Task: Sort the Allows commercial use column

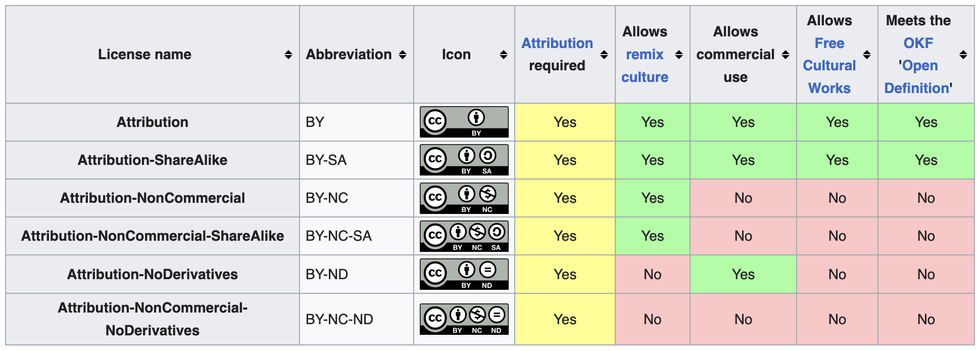Action: click(786, 55)
